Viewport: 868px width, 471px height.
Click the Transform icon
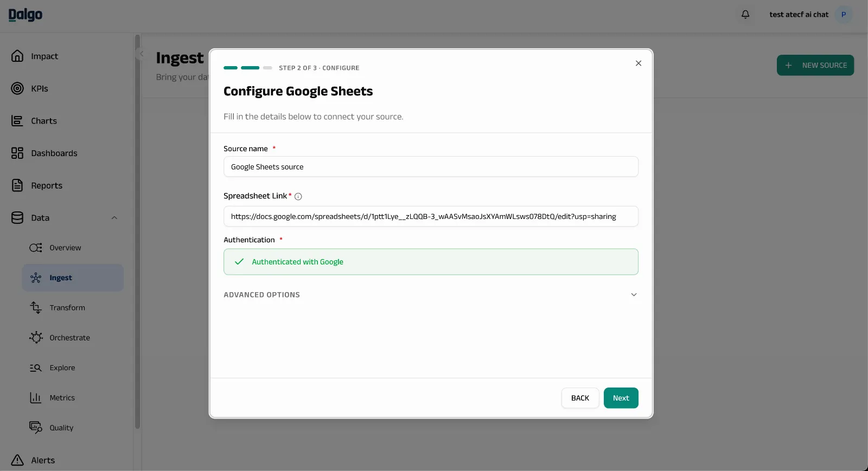point(36,308)
